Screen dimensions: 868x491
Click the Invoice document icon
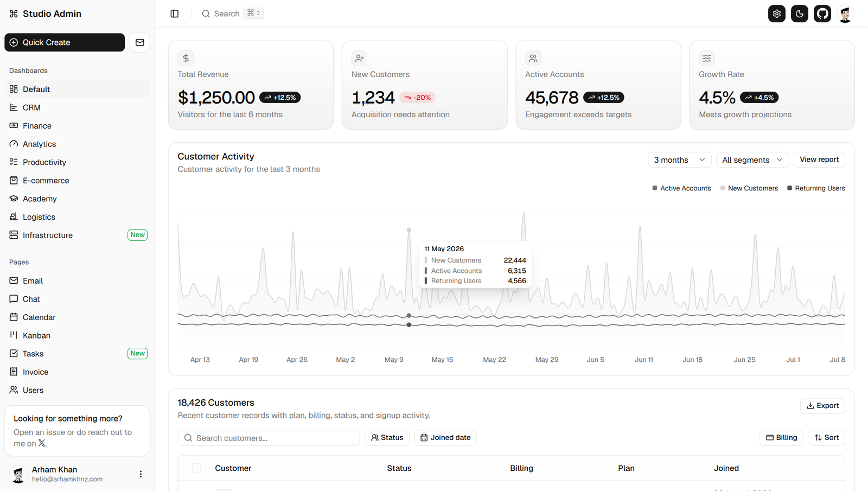(x=14, y=372)
